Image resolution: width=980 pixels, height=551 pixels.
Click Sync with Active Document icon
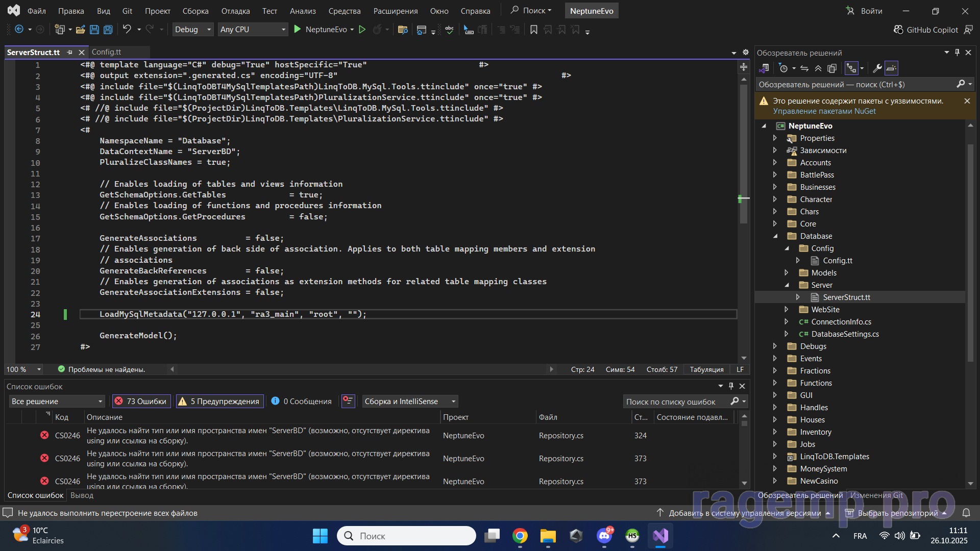(804, 68)
